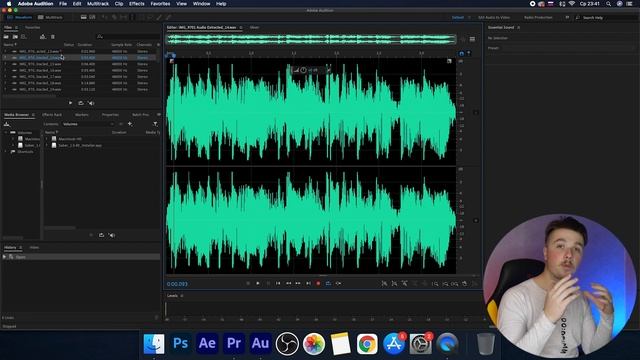The image size is (640, 360).
Task: Stop playback in the transport bar
Action: point(248,283)
